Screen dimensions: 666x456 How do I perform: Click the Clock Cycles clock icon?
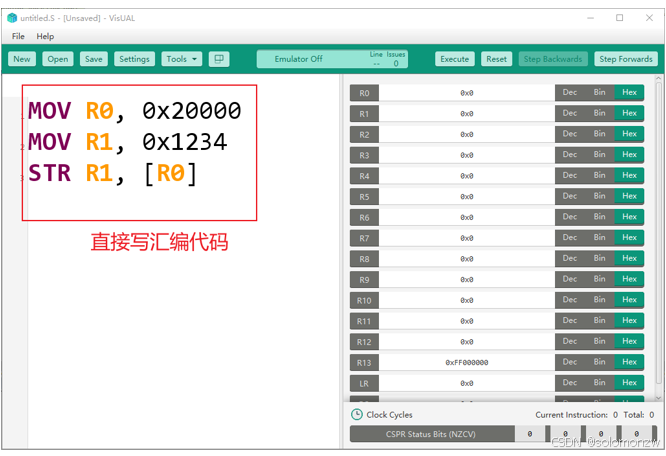point(357,414)
